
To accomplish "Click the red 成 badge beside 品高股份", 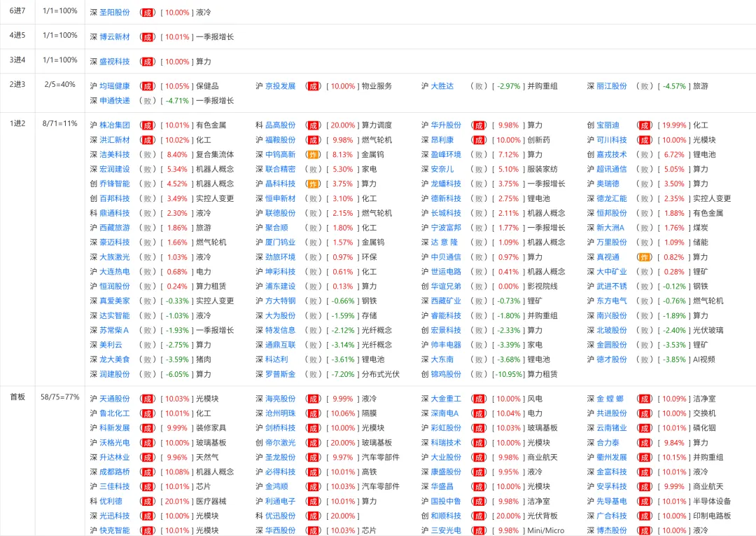I will pos(314,125).
